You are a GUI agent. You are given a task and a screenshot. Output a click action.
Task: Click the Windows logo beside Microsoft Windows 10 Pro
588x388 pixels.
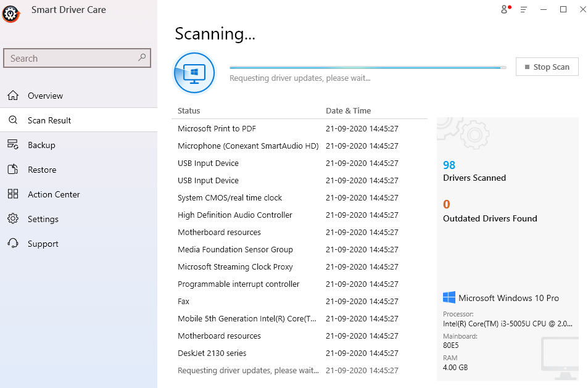(x=449, y=297)
